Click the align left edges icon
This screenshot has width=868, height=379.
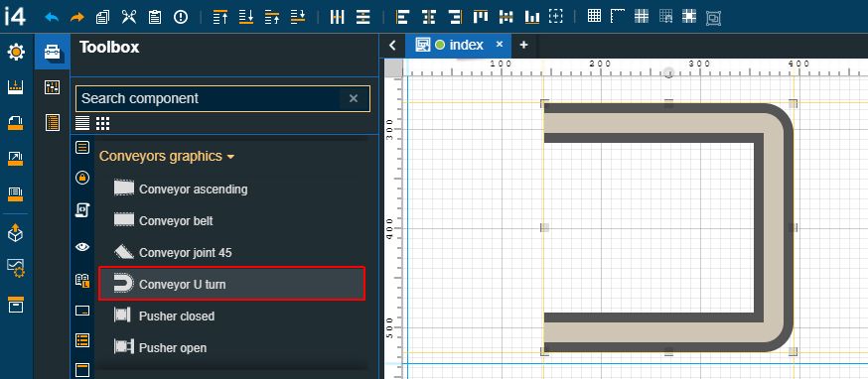[402, 17]
